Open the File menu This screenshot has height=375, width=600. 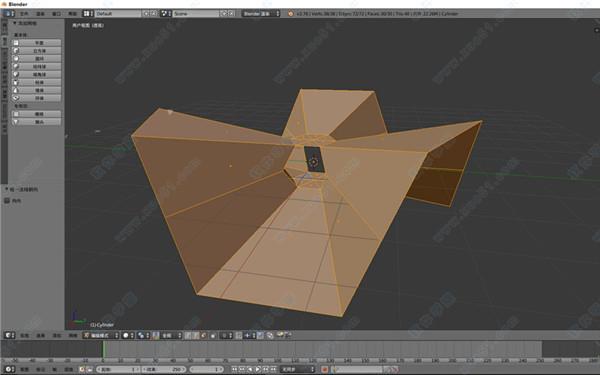24,13
